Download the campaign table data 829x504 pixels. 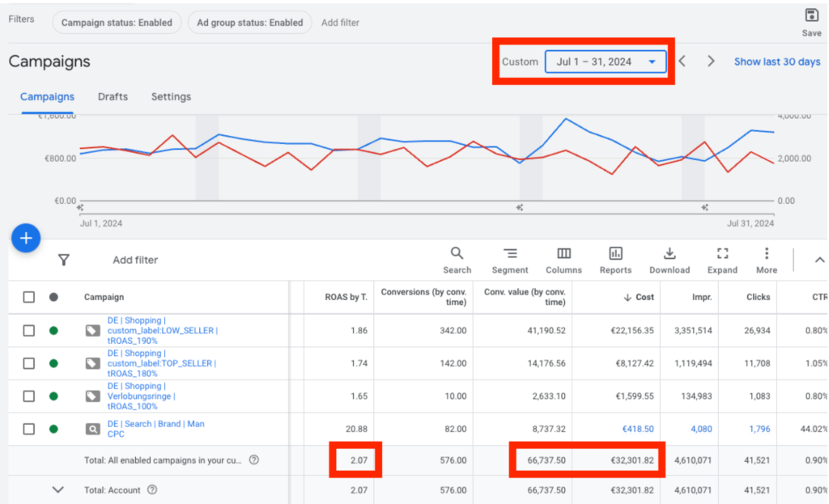670,254
